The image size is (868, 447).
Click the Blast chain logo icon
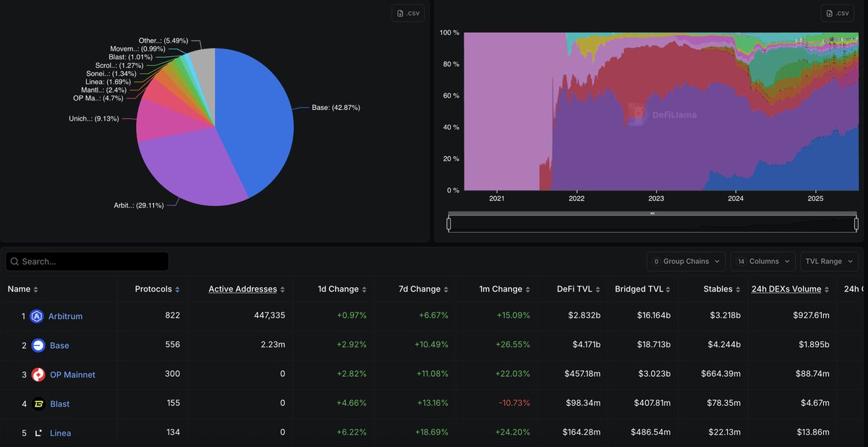[x=38, y=404]
